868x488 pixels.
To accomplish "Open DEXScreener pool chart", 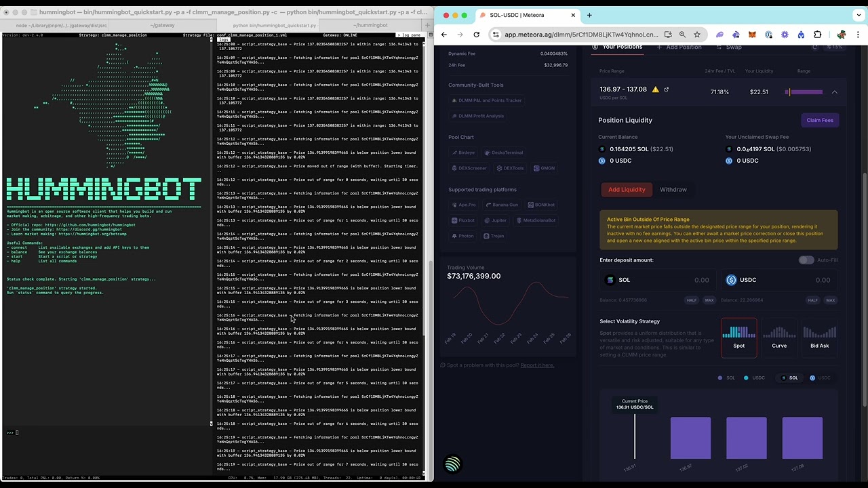I will pyautogui.click(x=469, y=168).
